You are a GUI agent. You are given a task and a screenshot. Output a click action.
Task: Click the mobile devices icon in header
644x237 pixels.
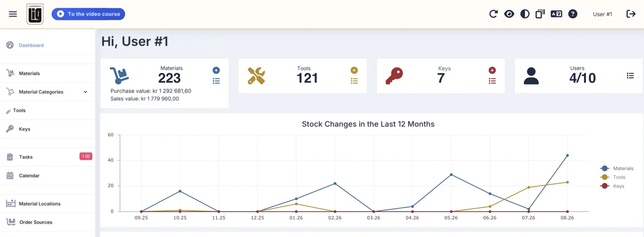tap(540, 14)
